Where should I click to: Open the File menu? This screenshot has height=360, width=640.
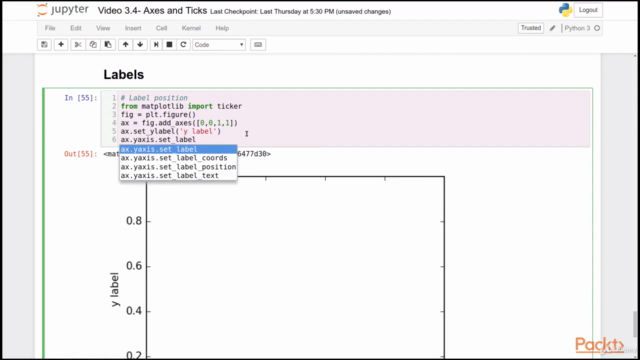click(50, 28)
